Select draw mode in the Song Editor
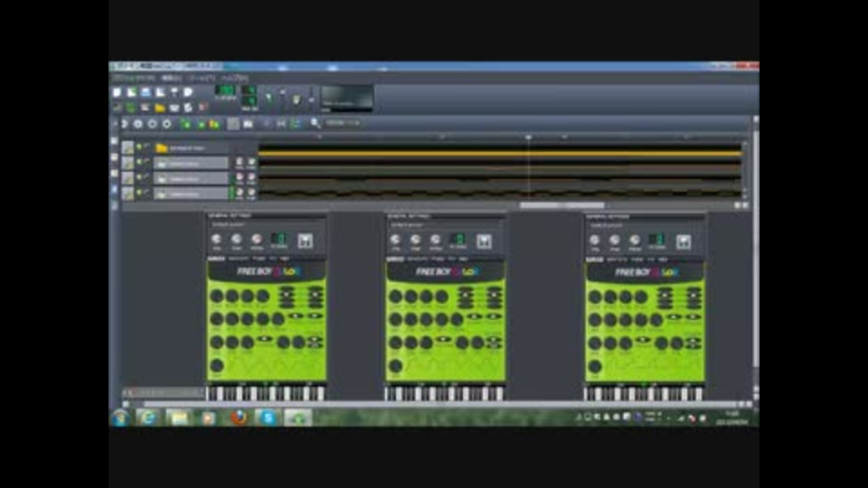 [x=233, y=124]
